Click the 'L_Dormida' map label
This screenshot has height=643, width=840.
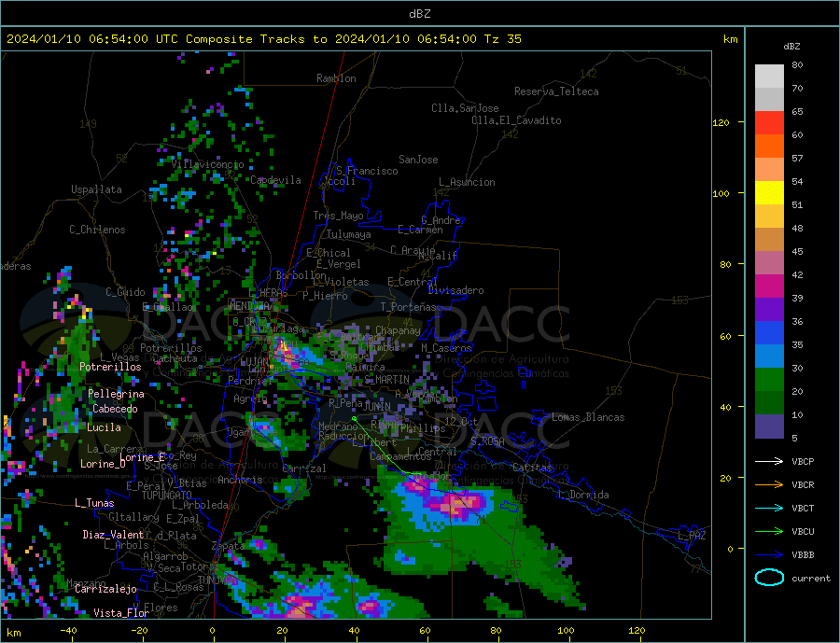click(583, 495)
